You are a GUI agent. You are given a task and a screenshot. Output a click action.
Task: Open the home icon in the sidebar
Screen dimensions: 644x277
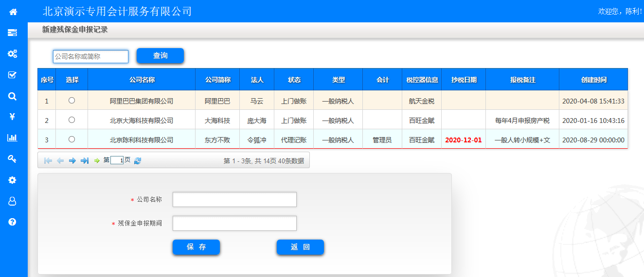point(13,12)
